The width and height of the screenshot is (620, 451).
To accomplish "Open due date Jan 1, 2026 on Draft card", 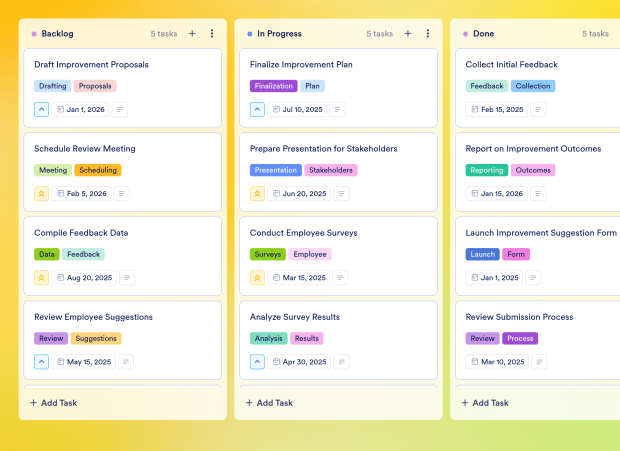I will coord(81,109).
